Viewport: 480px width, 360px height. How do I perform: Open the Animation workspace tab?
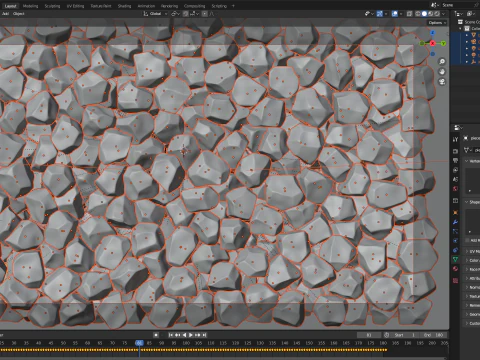click(146, 6)
